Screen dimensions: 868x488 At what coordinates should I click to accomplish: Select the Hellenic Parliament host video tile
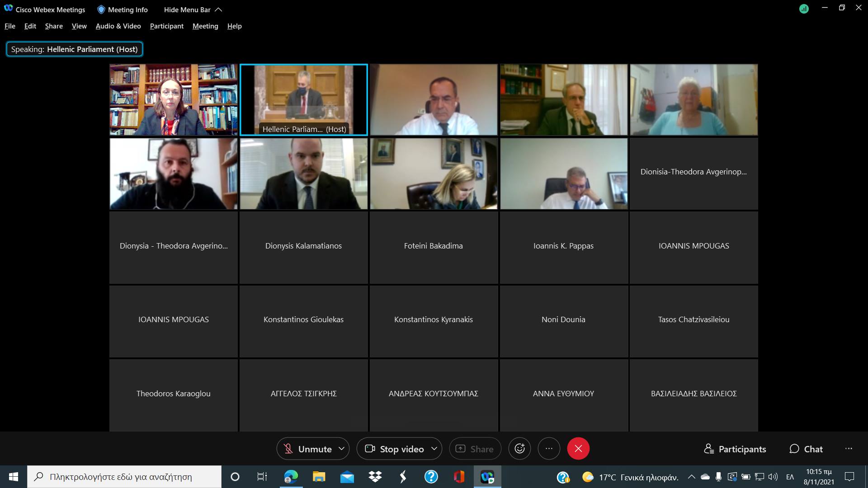[303, 99]
